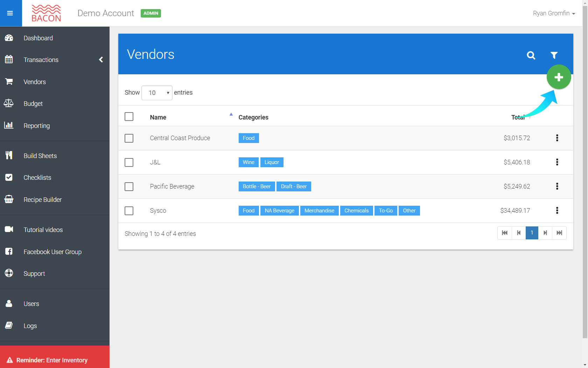Open actions menu for Sysco row
This screenshot has width=588, height=368.
(557, 211)
